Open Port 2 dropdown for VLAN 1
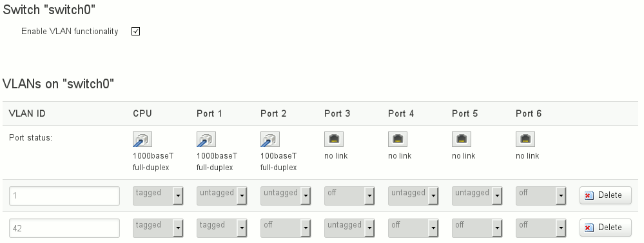644x243 pixels. point(286,196)
